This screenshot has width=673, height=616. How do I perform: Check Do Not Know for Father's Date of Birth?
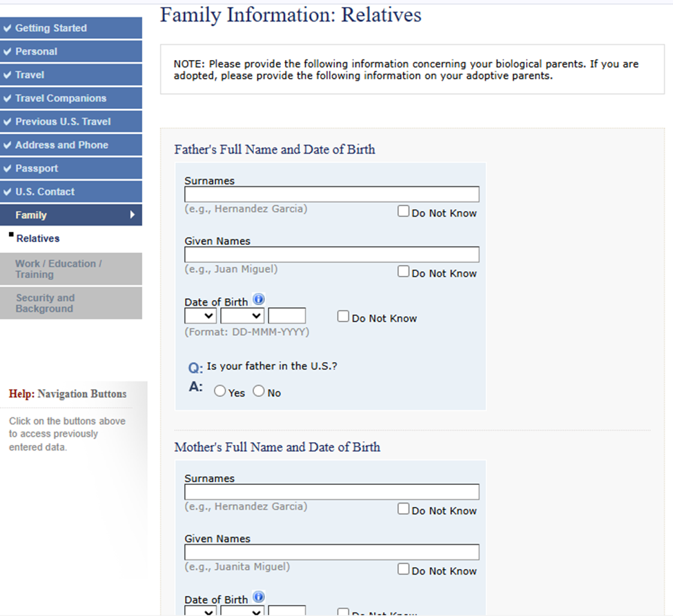343,317
